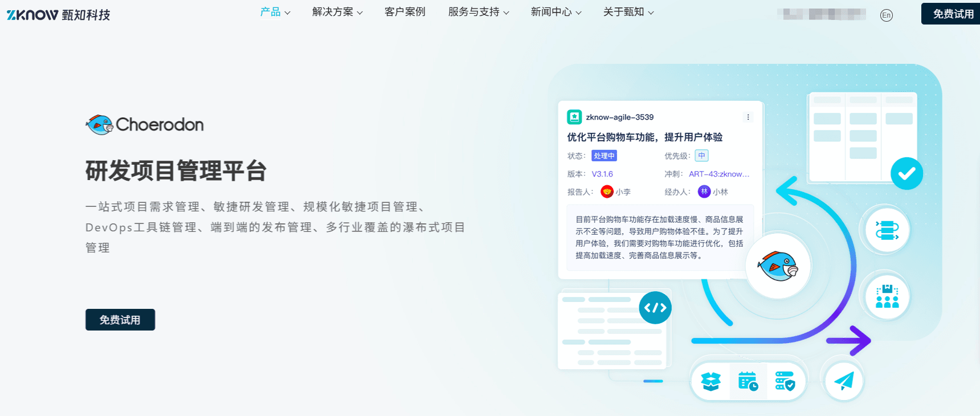Click the kanban board thumbnail
This screenshot has height=416, width=980.
863,137
